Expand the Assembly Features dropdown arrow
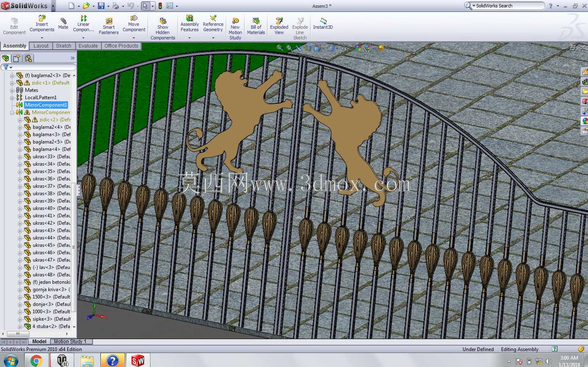The image size is (588, 367). tap(189, 38)
